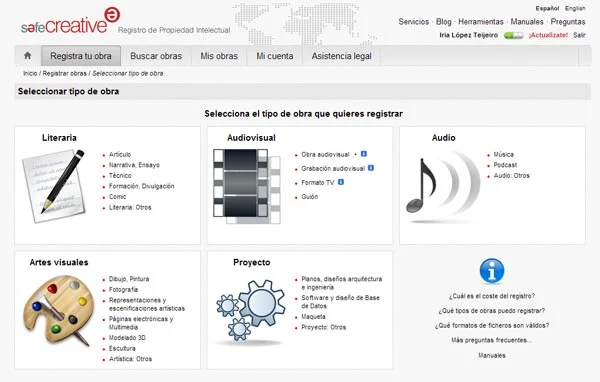Choose Planos, diseños arquitectura e ingeniería
The height and width of the screenshot is (382, 600).
click(x=341, y=283)
